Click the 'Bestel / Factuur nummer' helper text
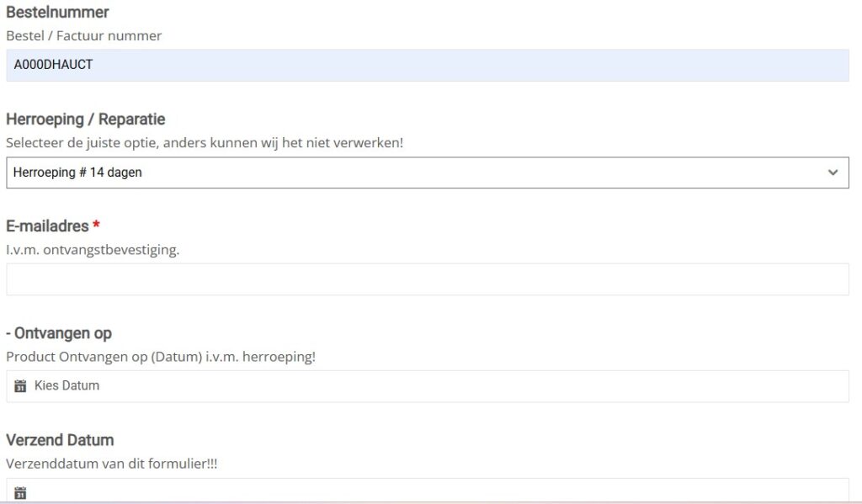The width and height of the screenshot is (862, 504). point(83,36)
